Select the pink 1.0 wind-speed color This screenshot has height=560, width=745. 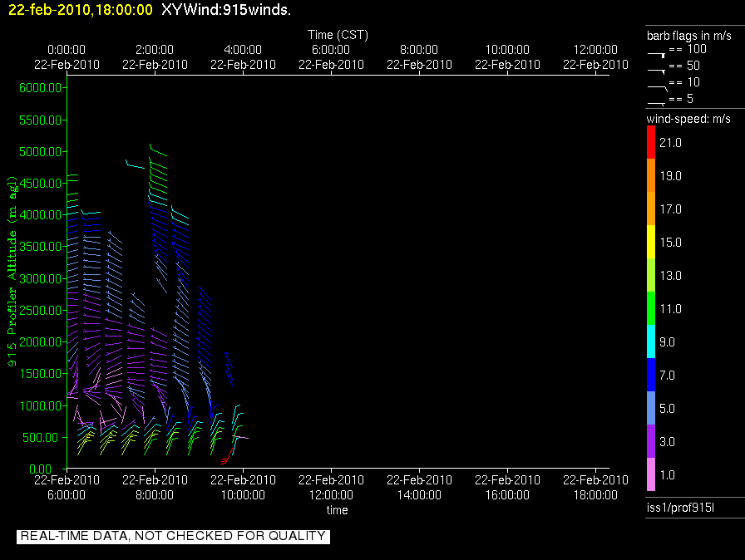coord(651,474)
